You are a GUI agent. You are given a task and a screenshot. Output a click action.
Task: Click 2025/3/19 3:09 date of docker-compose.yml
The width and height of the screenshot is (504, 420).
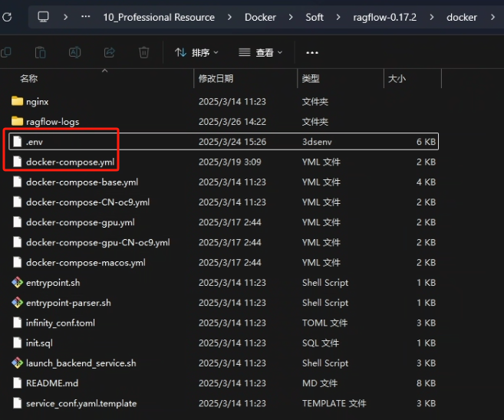[230, 162]
